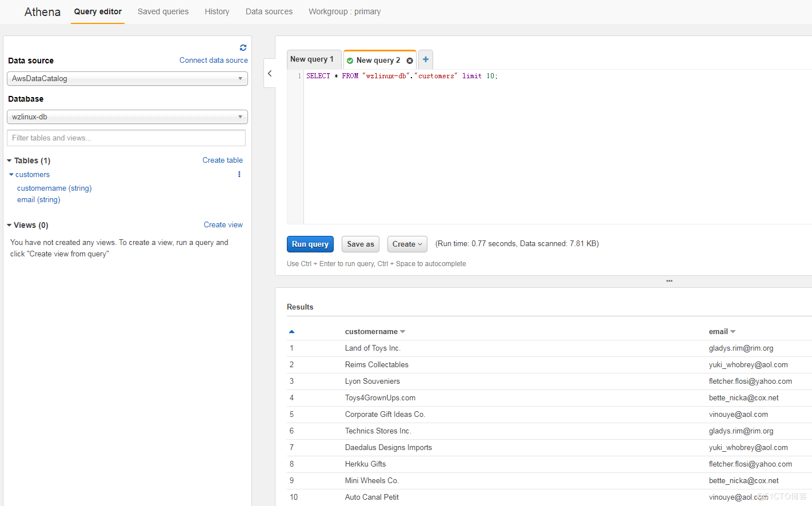This screenshot has width=812, height=506.
Task: Click the customers table name
Action: click(x=33, y=175)
